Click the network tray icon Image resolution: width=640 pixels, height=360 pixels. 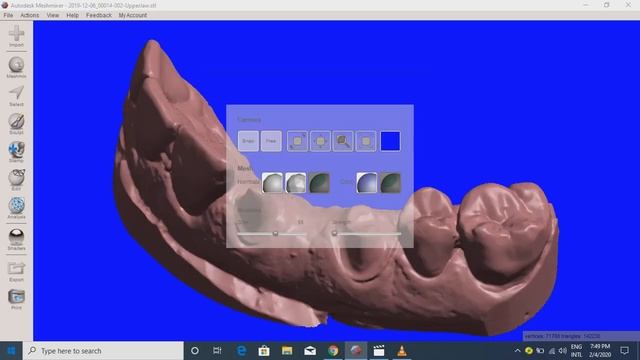point(551,351)
